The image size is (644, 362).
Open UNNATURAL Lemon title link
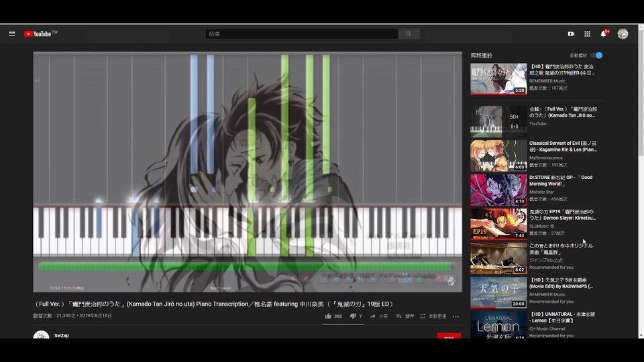[562, 317]
